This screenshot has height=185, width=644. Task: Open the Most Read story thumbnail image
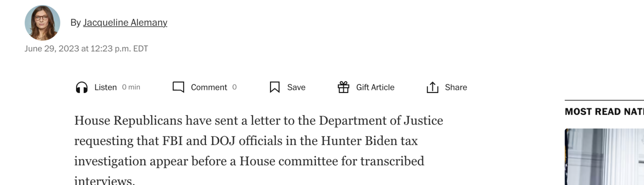coord(604,157)
